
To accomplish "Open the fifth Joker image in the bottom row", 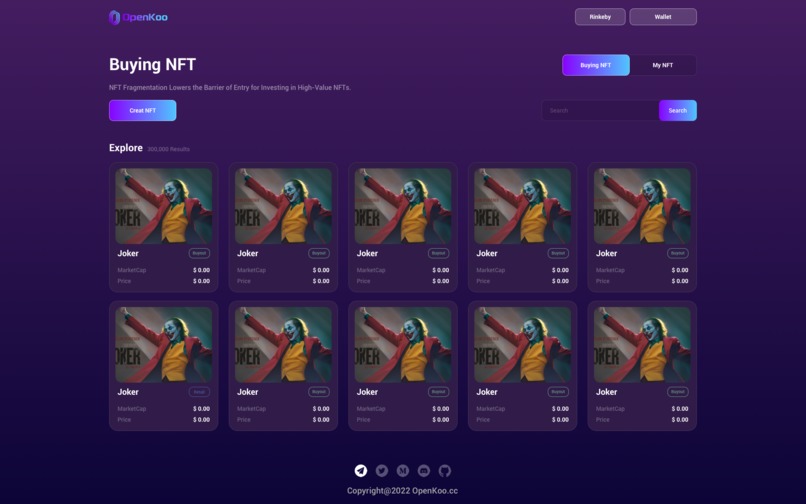I will point(642,345).
